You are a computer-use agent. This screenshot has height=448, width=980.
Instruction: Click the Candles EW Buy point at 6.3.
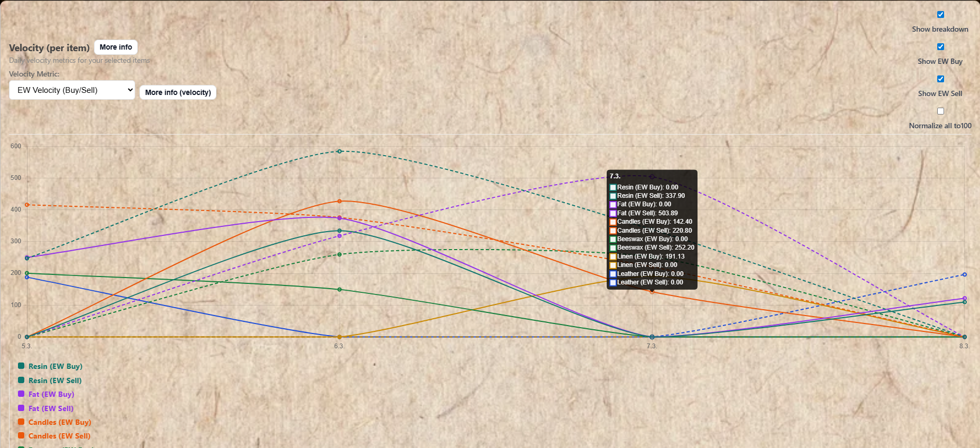pos(340,201)
